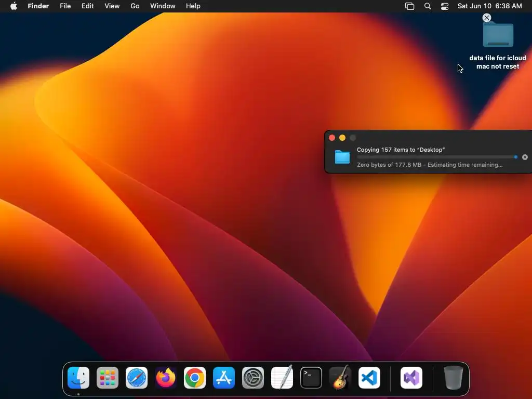This screenshot has width=532, height=399.
Task: Stop the copy operation in progress dialog
Action: (525, 157)
